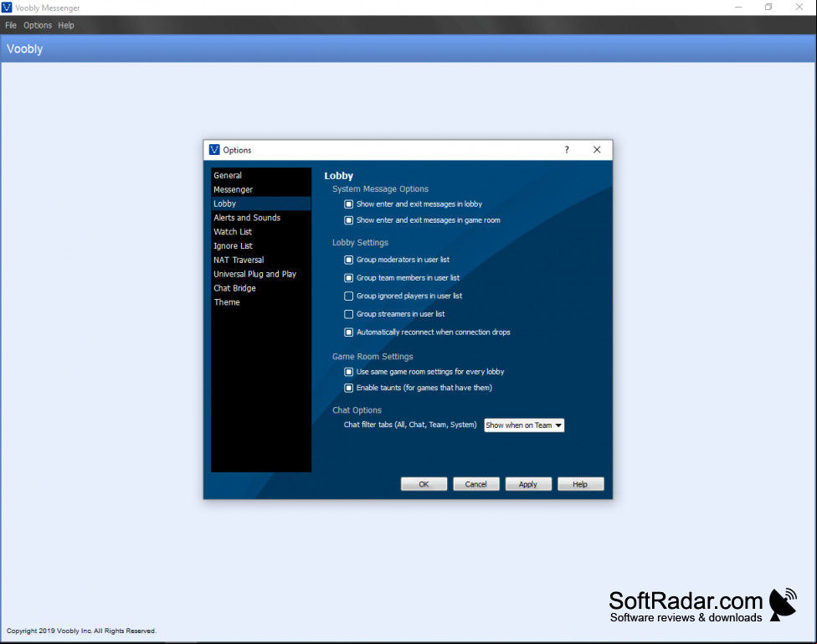Select General in the options category list
Viewport: 817px width, 644px height.
261,175
